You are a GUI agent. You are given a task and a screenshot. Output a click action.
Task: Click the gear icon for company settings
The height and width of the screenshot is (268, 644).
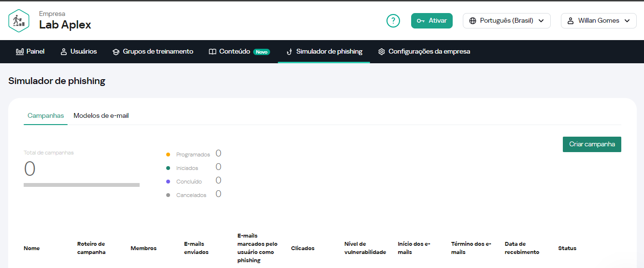[x=382, y=52]
